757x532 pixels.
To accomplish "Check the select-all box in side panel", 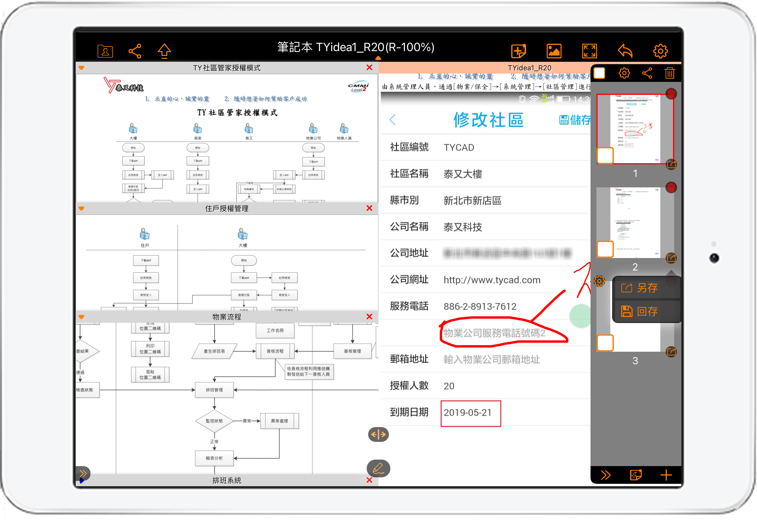I will point(599,73).
